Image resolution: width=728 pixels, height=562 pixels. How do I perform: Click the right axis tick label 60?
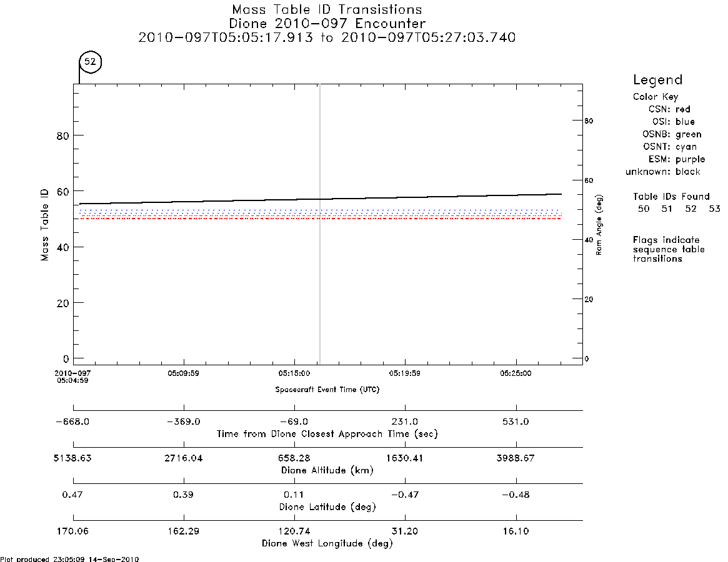[589, 180]
